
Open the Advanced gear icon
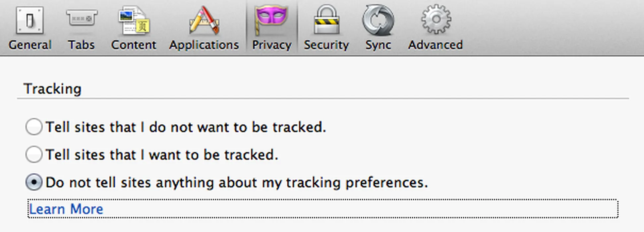[x=436, y=19]
